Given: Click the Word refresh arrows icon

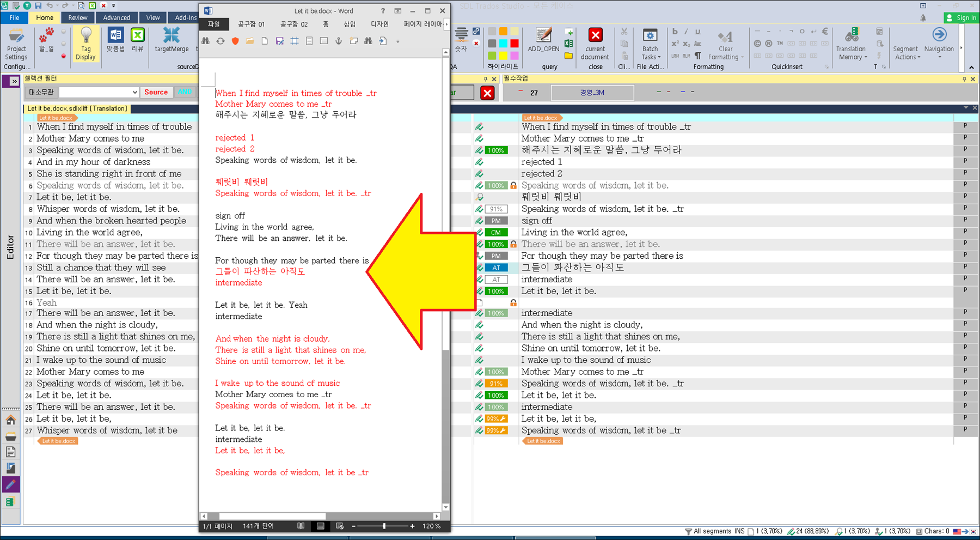Looking at the screenshot, I should (220, 41).
